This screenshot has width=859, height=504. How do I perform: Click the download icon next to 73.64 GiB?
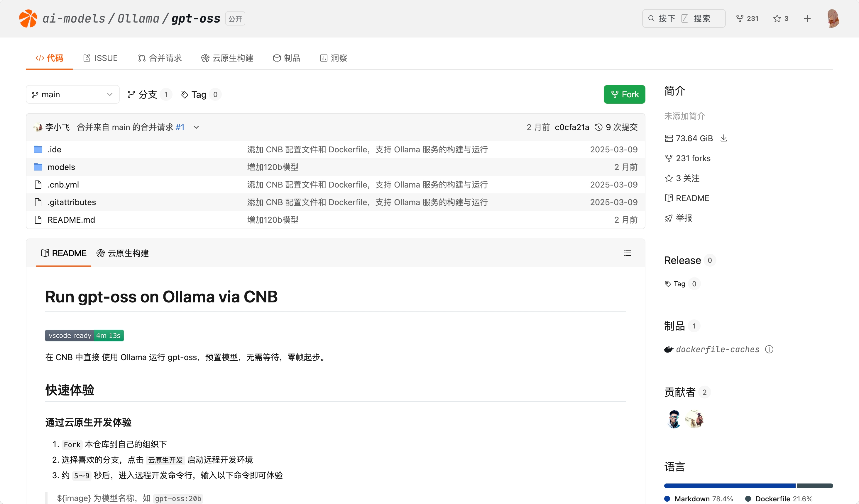724,138
